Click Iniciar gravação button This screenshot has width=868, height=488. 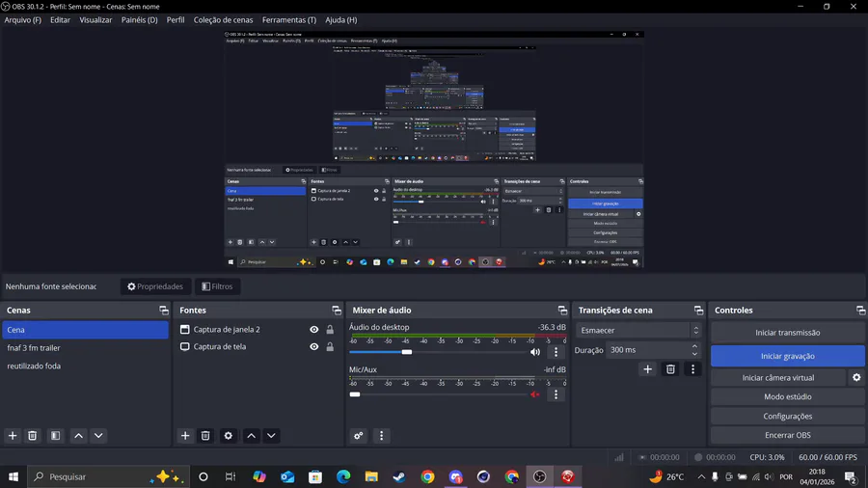click(787, 356)
